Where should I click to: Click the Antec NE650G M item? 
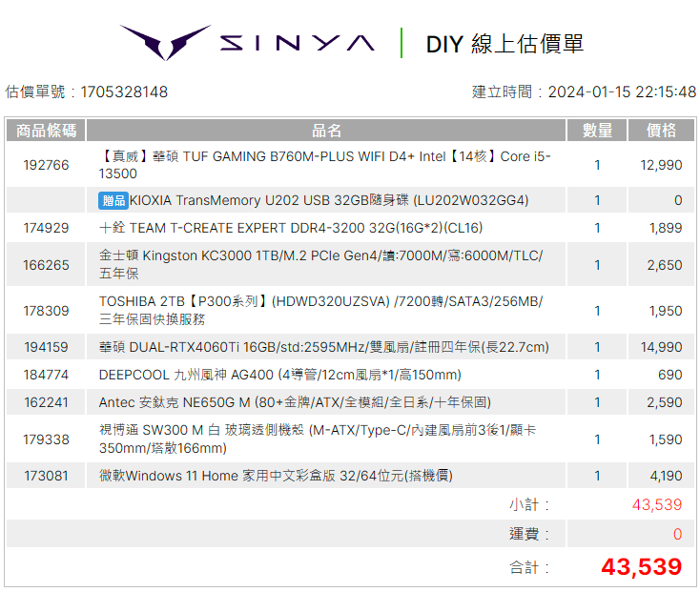coord(295,402)
